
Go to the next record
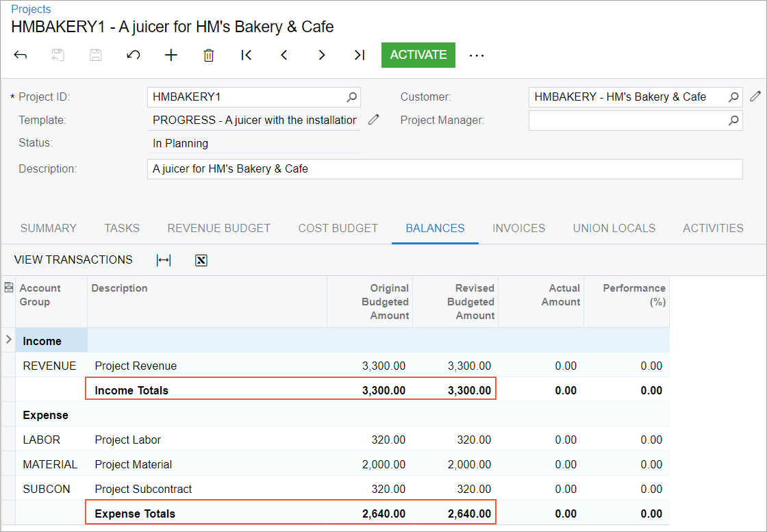[322, 55]
